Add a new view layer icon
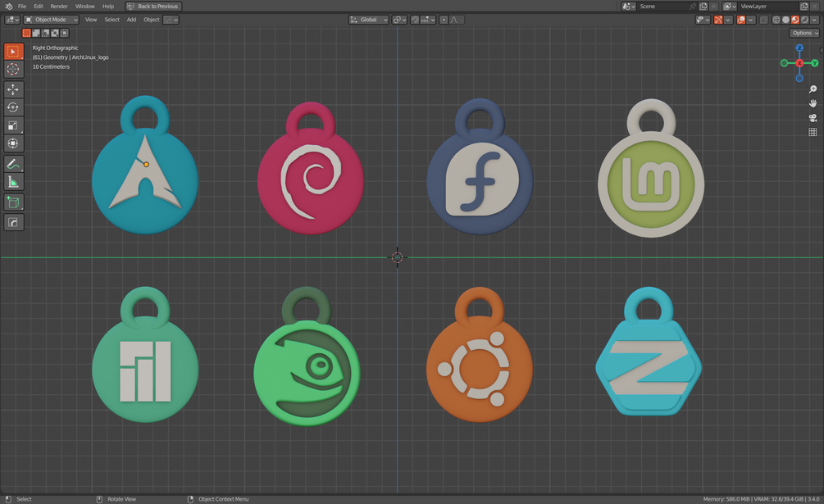This screenshot has height=504, width=824. (x=804, y=7)
